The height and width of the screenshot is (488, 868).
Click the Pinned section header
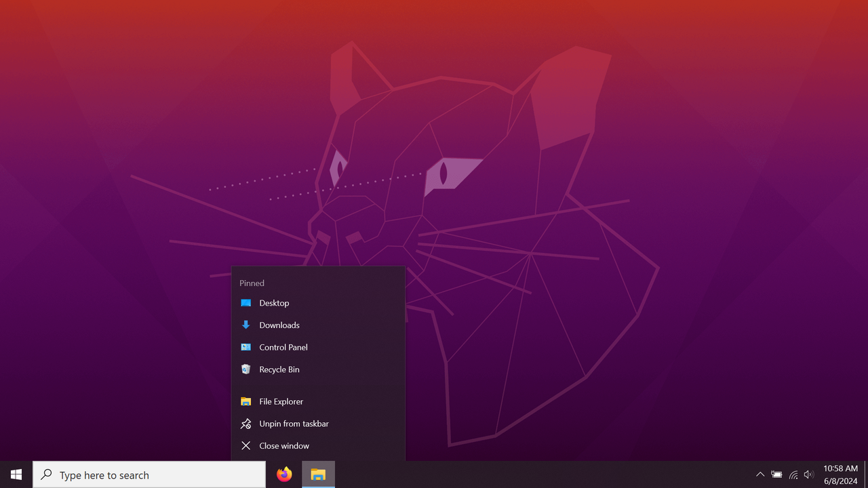coord(252,283)
